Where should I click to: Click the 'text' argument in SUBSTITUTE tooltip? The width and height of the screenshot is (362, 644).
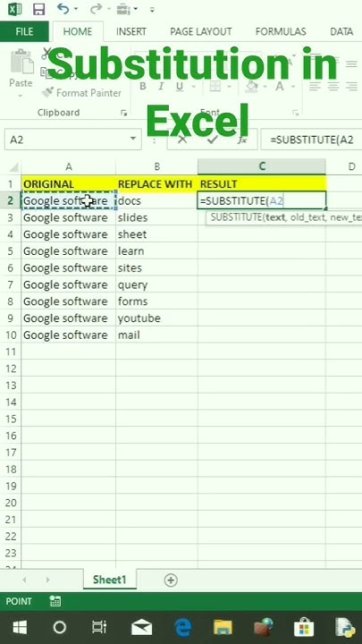tap(275, 217)
